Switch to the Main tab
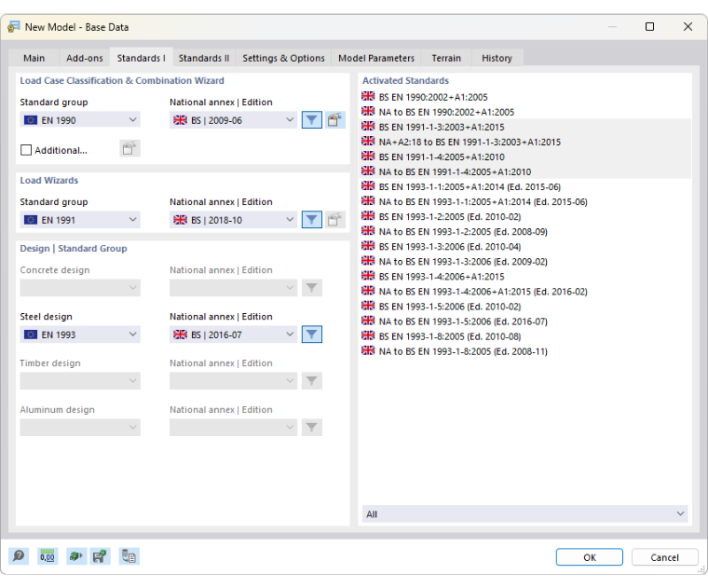Viewport: 708px width, 588px height. click(34, 58)
